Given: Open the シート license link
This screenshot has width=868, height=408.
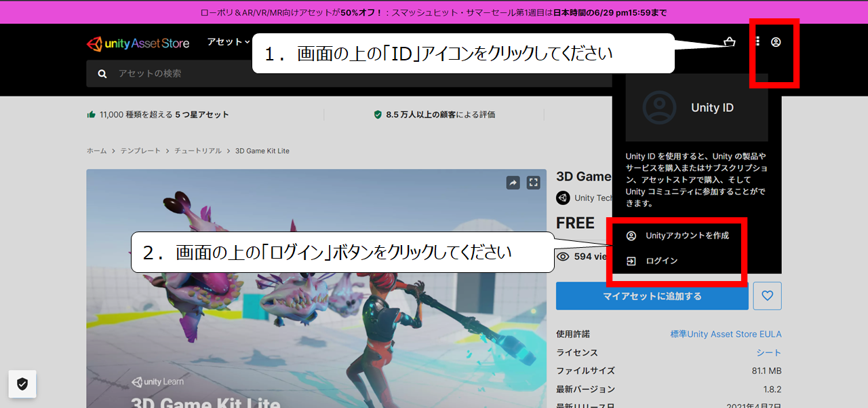Looking at the screenshot, I should coord(769,352).
